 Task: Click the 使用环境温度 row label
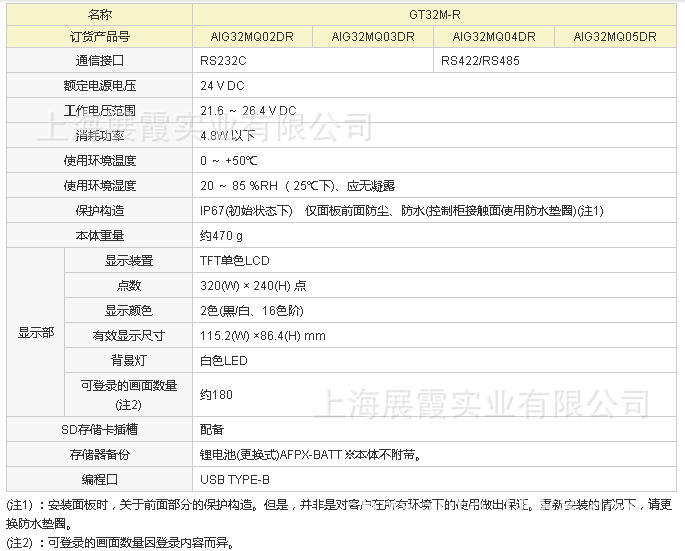[100, 161]
